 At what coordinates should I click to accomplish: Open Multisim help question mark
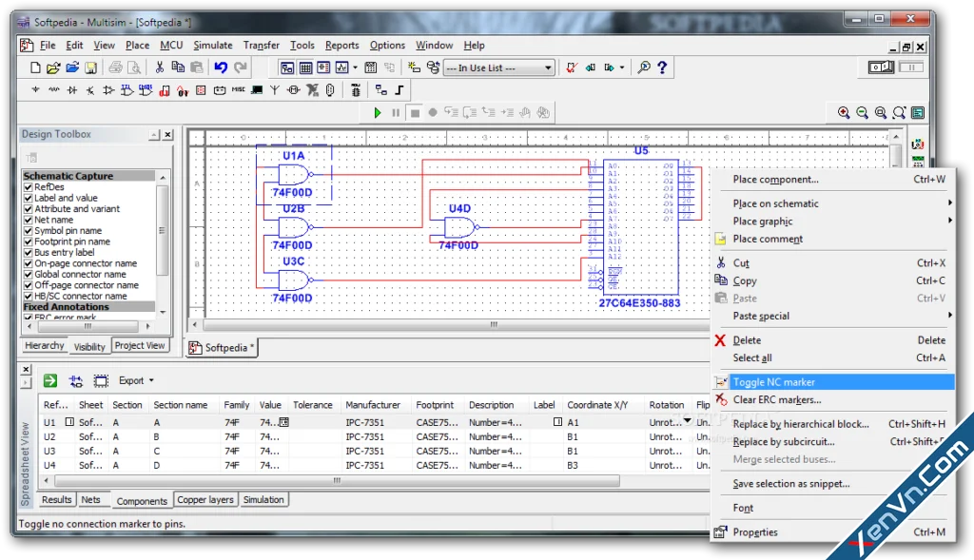click(x=662, y=68)
